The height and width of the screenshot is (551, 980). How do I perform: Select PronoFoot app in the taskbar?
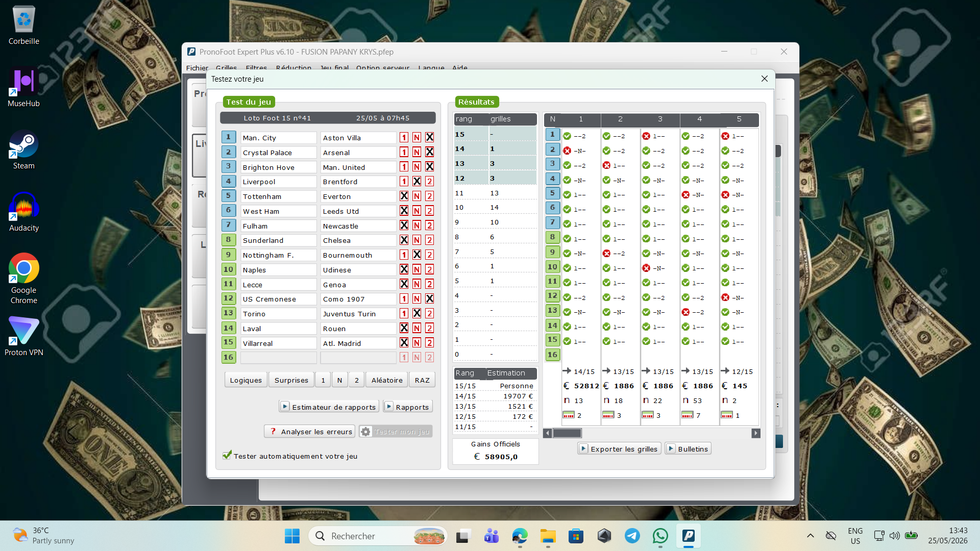click(689, 536)
